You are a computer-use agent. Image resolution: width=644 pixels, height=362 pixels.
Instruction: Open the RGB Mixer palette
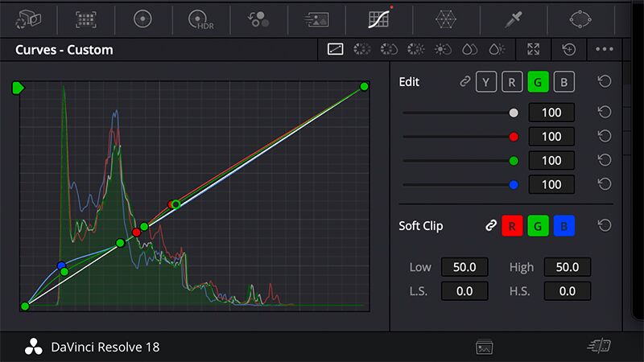pos(258,18)
